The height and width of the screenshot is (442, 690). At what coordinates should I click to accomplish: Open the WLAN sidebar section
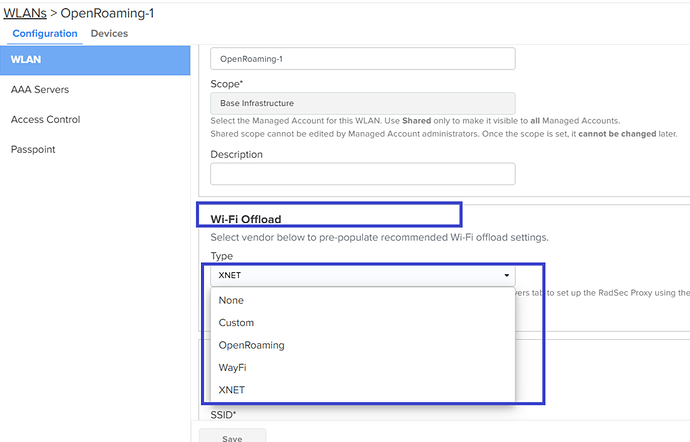click(x=95, y=60)
